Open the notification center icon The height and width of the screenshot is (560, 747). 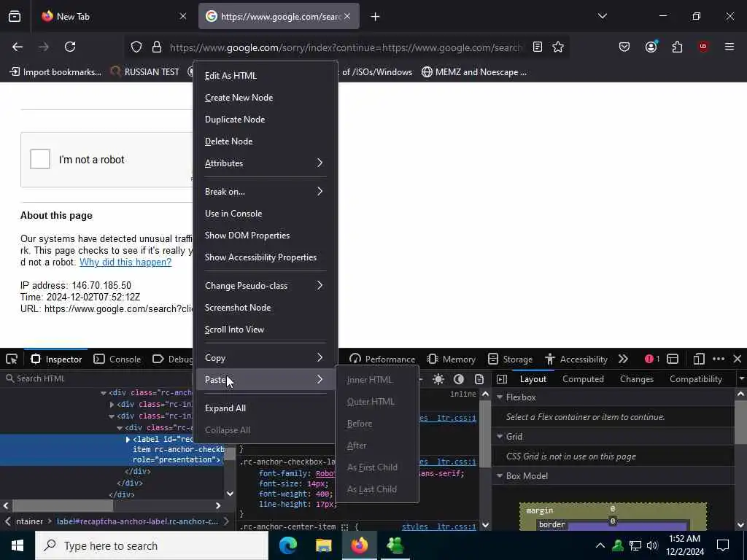pyautogui.click(x=723, y=545)
